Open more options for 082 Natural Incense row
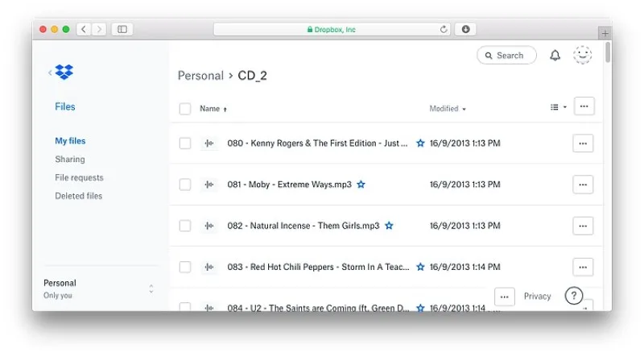Image resolution: width=644 pixels, height=357 pixels. click(x=583, y=226)
